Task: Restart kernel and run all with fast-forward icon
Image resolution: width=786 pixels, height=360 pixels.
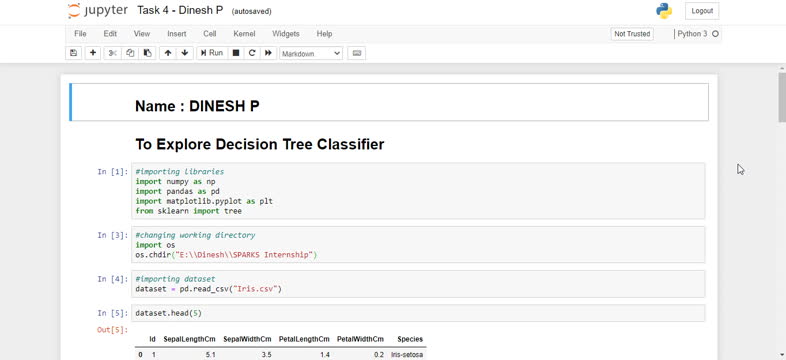Action: coord(268,53)
